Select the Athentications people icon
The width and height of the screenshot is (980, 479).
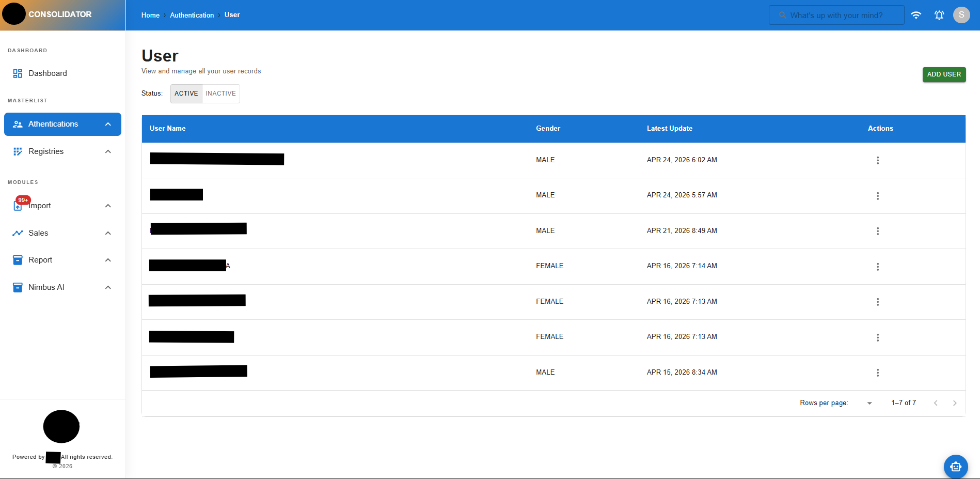[18, 124]
